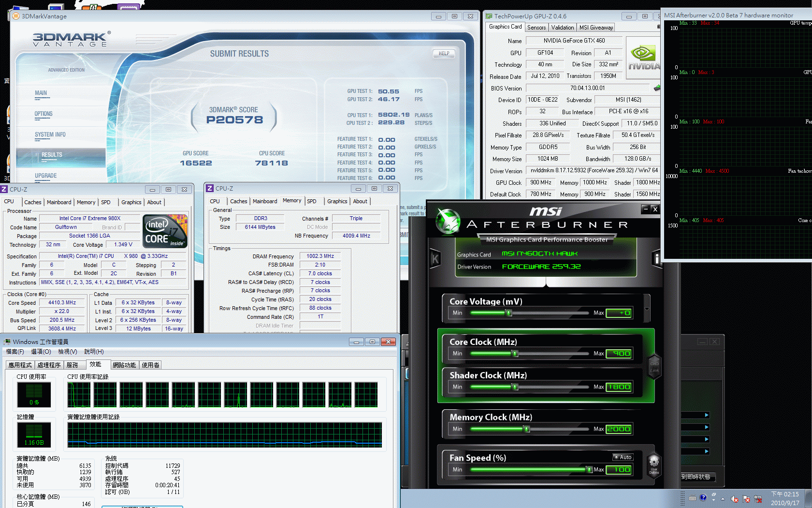The image size is (812, 508).
Task: Click the BIOS save icon in GPU-Z
Action: pyautogui.click(x=657, y=88)
